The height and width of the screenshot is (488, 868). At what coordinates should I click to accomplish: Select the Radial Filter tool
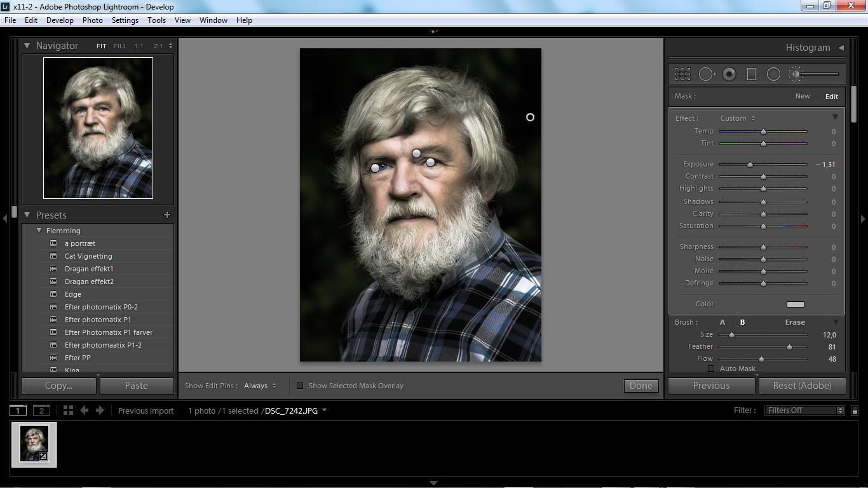[773, 74]
